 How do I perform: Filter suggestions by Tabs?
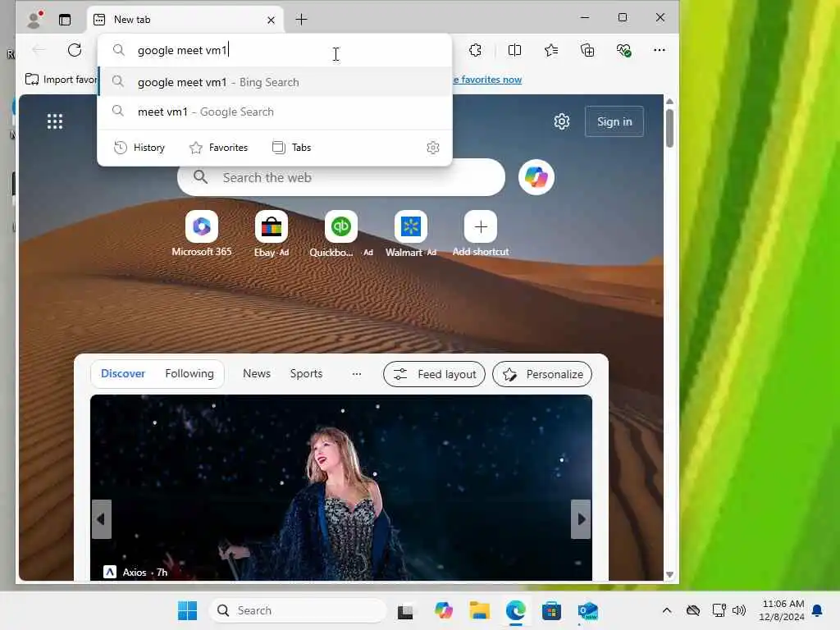(x=291, y=148)
